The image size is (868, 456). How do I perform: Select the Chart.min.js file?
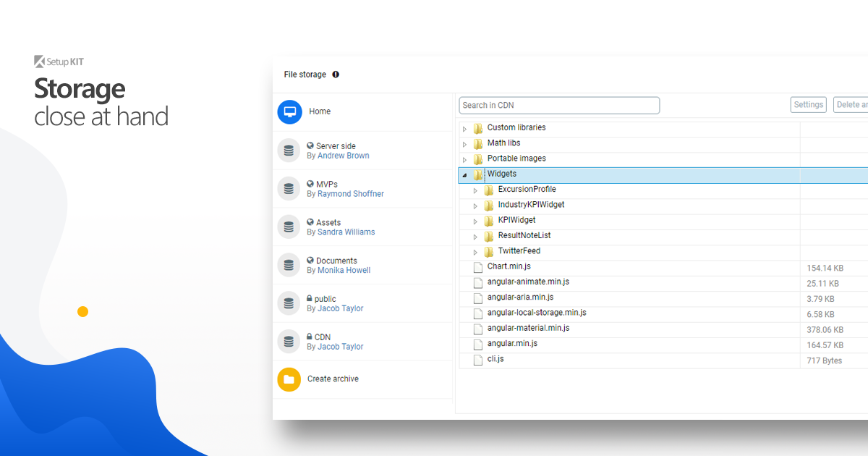(509, 267)
